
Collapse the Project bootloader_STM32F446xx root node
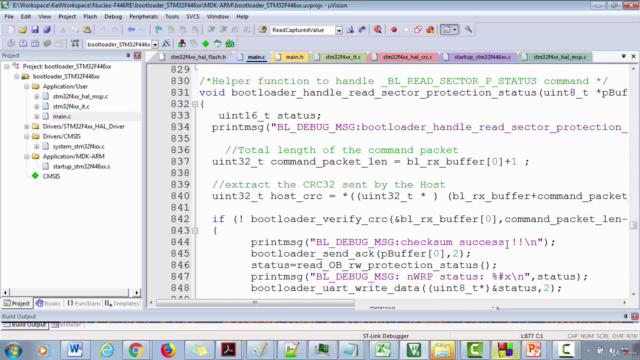coord(7,66)
